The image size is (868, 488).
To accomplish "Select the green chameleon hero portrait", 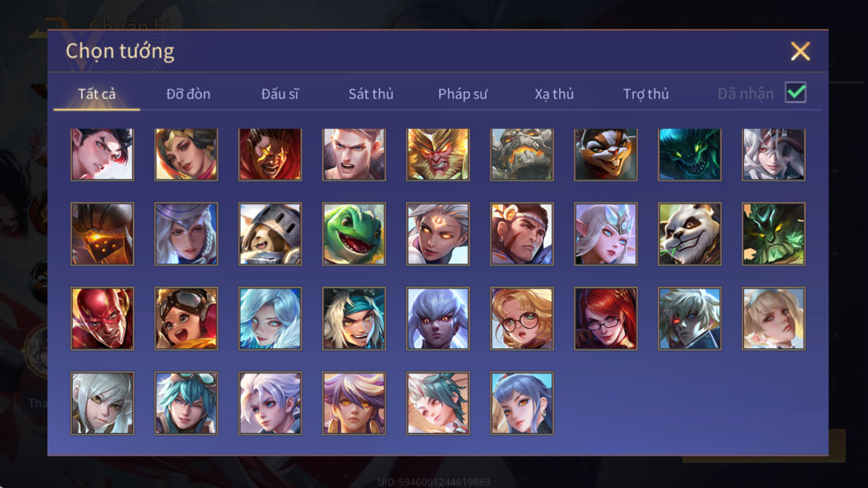I will click(x=354, y=234).
